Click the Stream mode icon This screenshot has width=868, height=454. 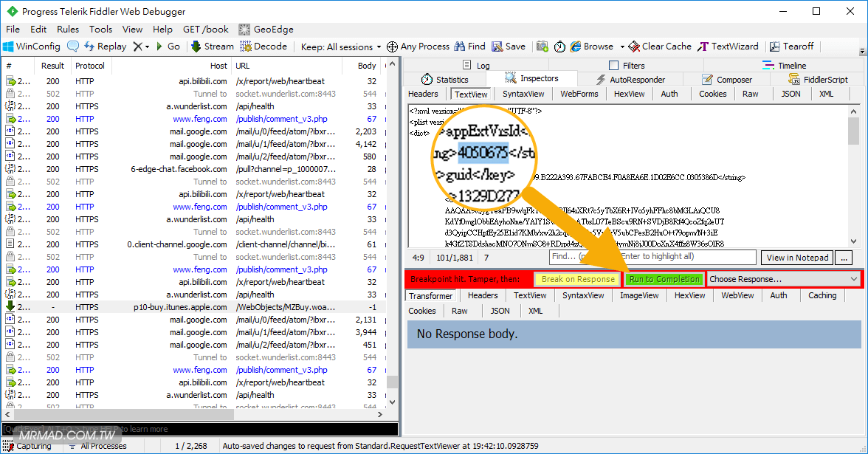point(196,47)
